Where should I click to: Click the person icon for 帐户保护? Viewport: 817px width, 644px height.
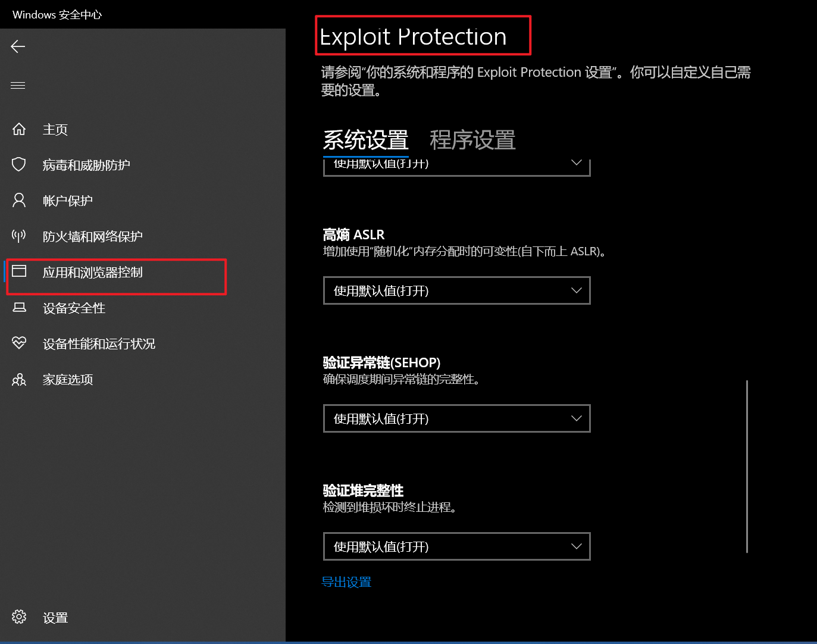tap(19, 200)
